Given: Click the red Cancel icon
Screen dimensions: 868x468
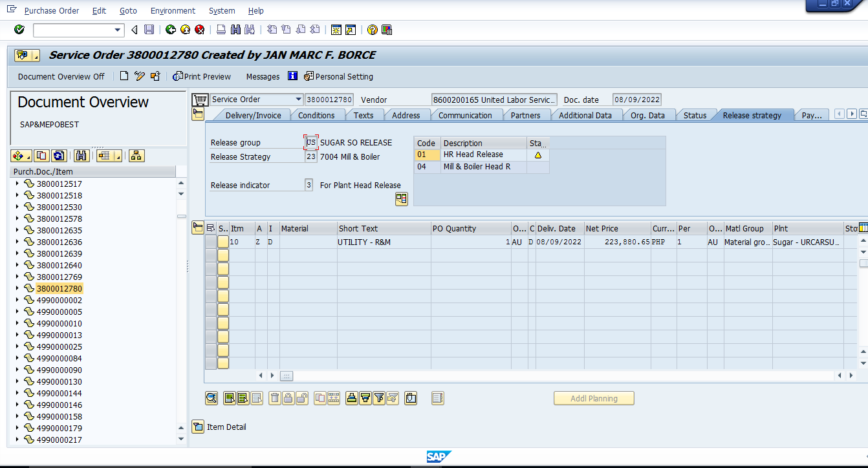Looking at the screenshot, I should 200,30.
